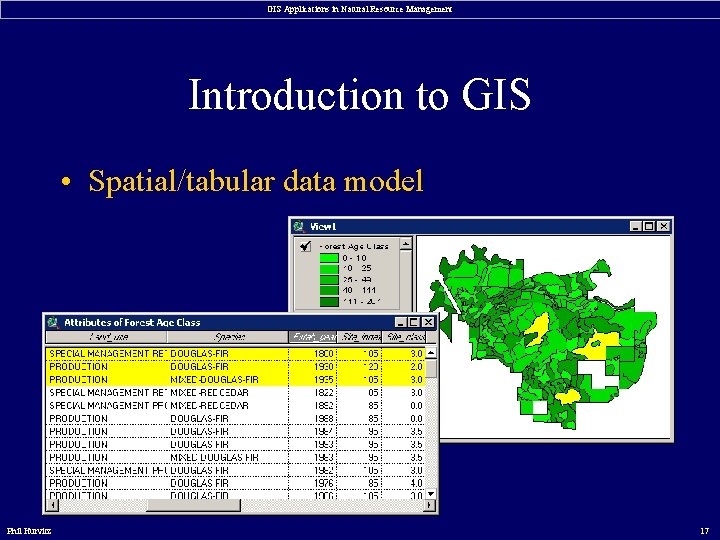This screenshot has height=540, width=720.
Task: Click the View1 window title icon
Action: (x=299, y=226)
